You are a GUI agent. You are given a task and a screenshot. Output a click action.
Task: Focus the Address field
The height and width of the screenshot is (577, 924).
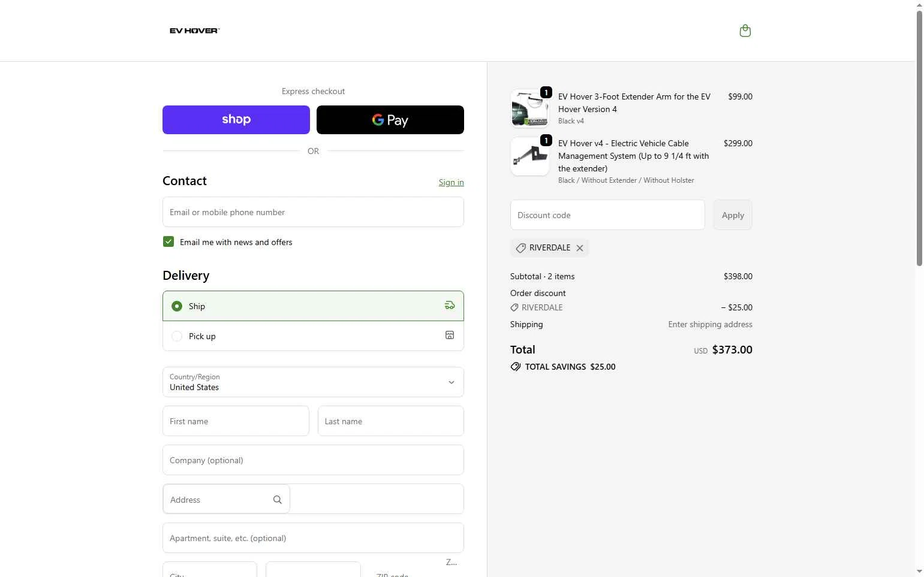(x=313, y=499)
